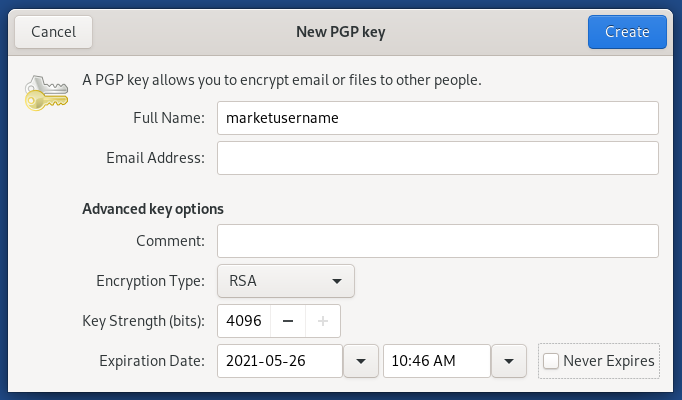Click the 4096 key strength value
This screenshot has width=682, height=400.
pyautogui.click(x=244, y=321)
